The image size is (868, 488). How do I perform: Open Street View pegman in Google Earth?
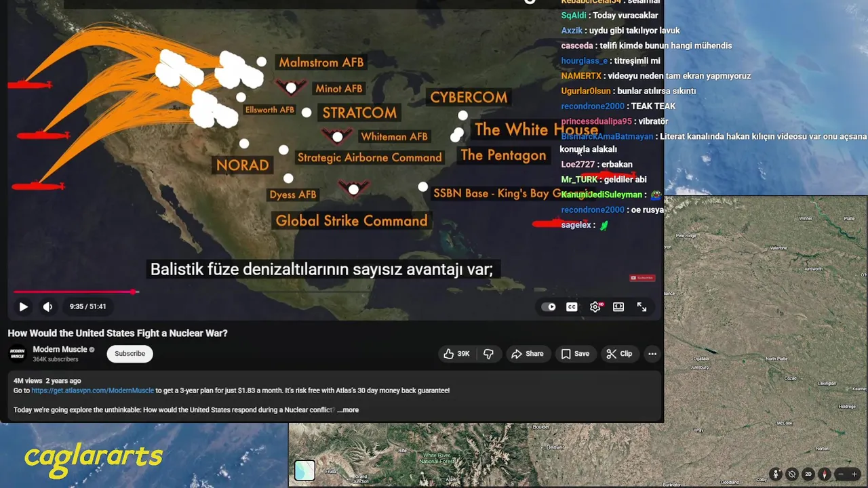776,474
